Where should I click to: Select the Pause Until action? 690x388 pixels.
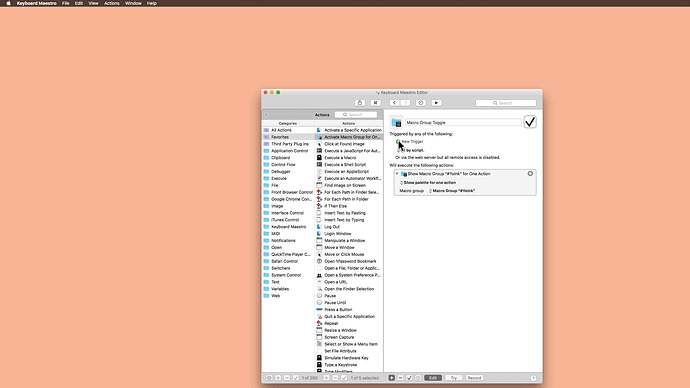349,303
